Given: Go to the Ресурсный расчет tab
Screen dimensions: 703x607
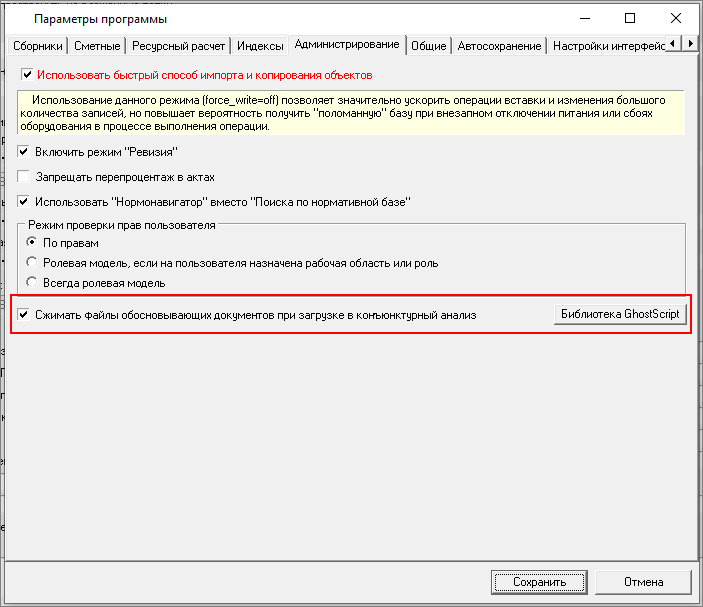Looking at the screenshot, I should tap(178, 46).
